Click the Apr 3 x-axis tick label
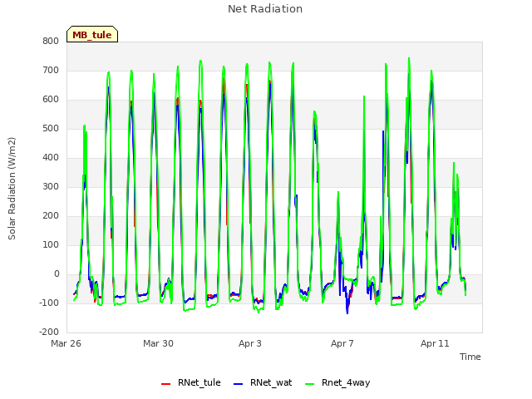The image size is (532, 399). [250, 343]
